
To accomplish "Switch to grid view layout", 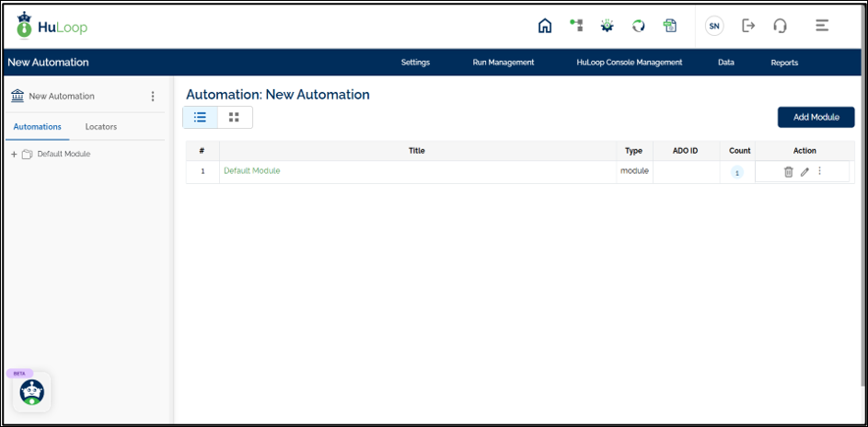I will click(x=234, y=117).
